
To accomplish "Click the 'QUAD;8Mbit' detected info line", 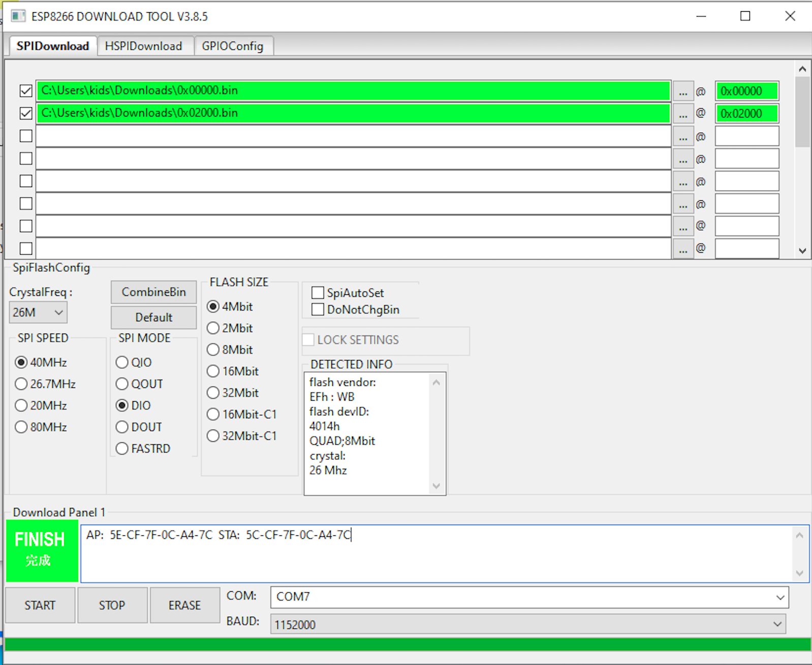I will (342, 441).
